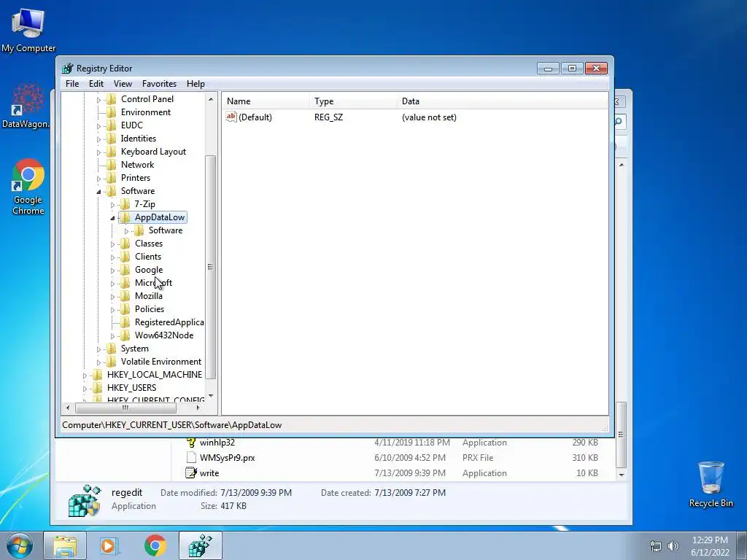Open the Edit menu
The height and width of the screenshot is (560, 747).
(96, 84)
